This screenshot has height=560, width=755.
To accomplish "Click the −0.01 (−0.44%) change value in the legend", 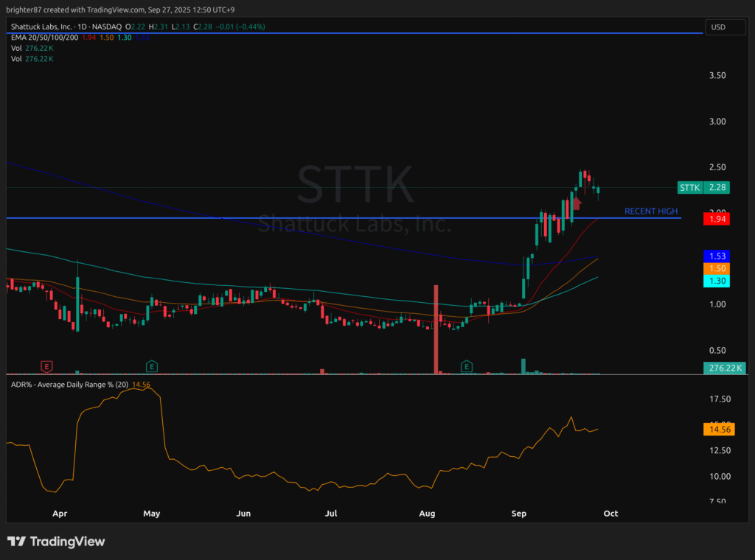I will pos(240,27).
